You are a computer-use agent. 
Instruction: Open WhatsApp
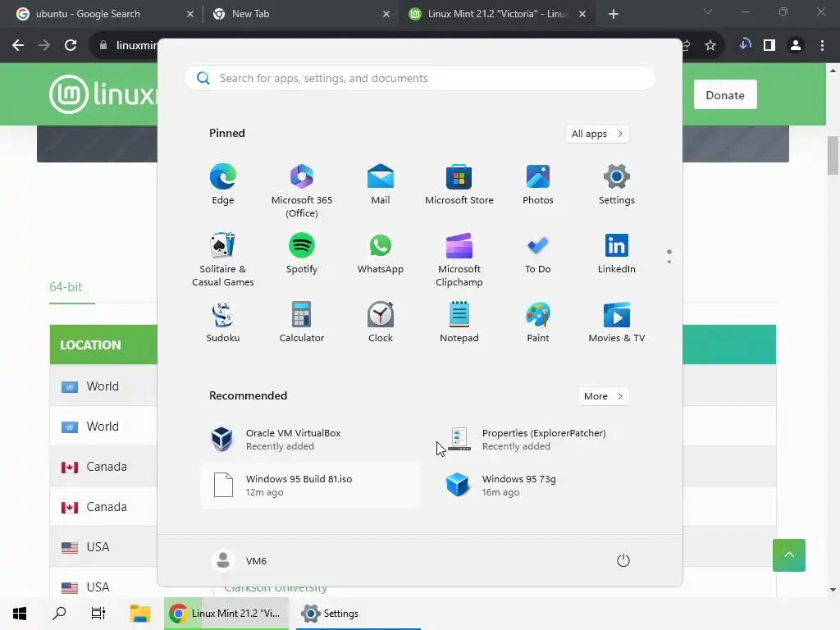click(381, 253)
